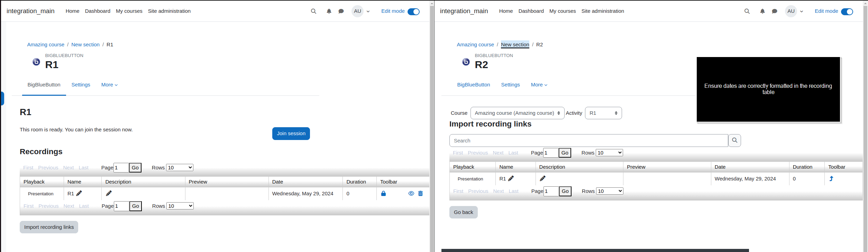Viewport: 868px width, 252px height.
Task: Open My courses in right window
Action: (563, 11)
